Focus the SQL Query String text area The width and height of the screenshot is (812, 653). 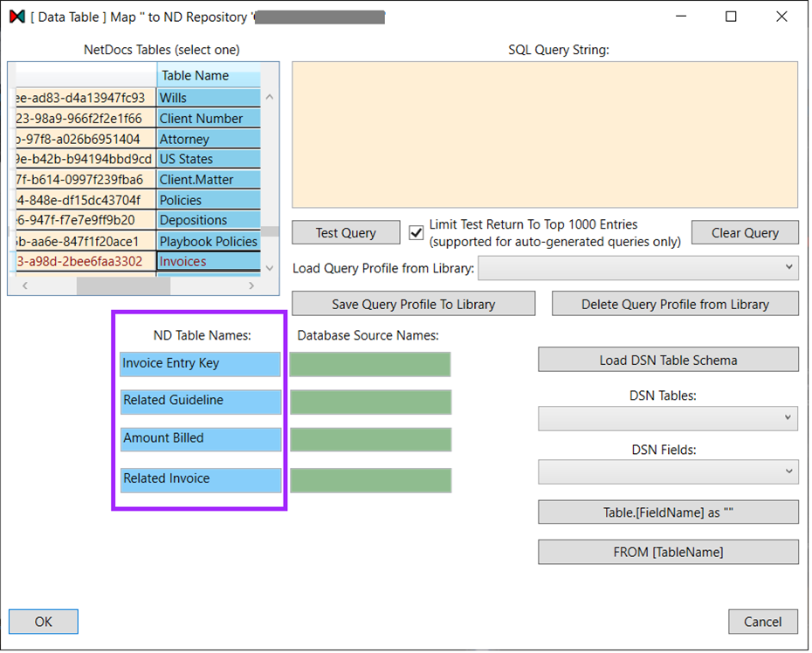coord(545,134)
